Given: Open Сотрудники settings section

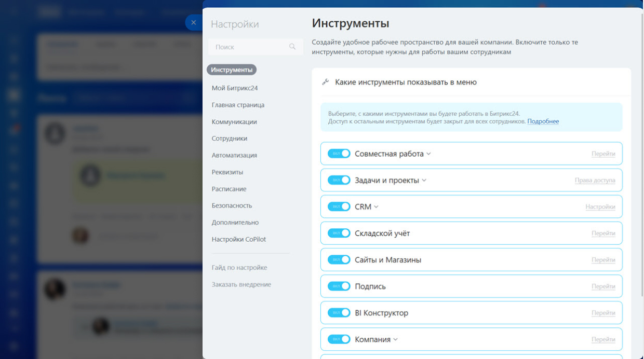Looking at the screenshot, I should tap(230, 139).
